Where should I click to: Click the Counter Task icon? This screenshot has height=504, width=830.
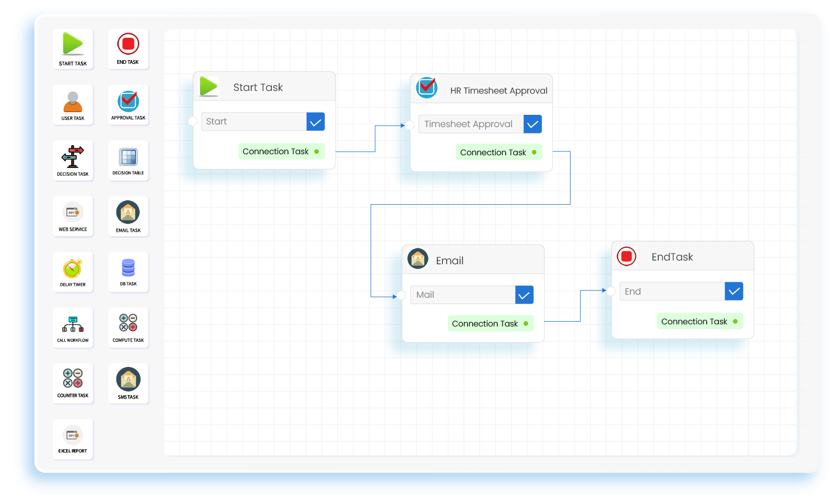tap(73, 383)
